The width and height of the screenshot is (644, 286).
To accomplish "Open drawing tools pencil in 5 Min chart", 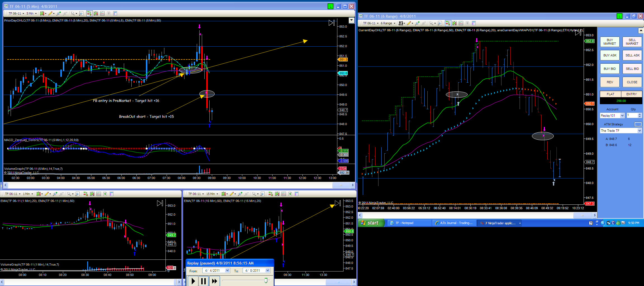I will click(51, 13).
